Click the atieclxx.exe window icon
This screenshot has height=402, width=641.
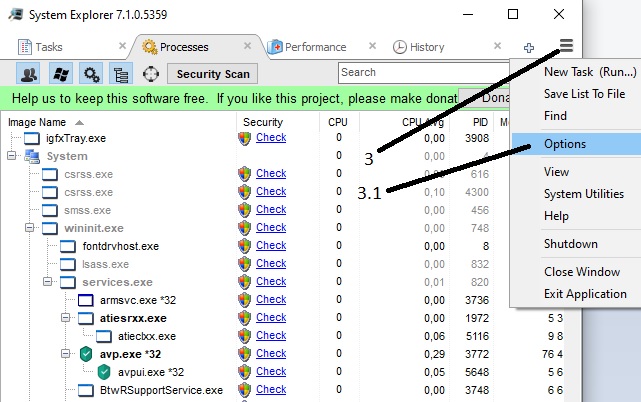pyautogui.click(x=104, y=336)
